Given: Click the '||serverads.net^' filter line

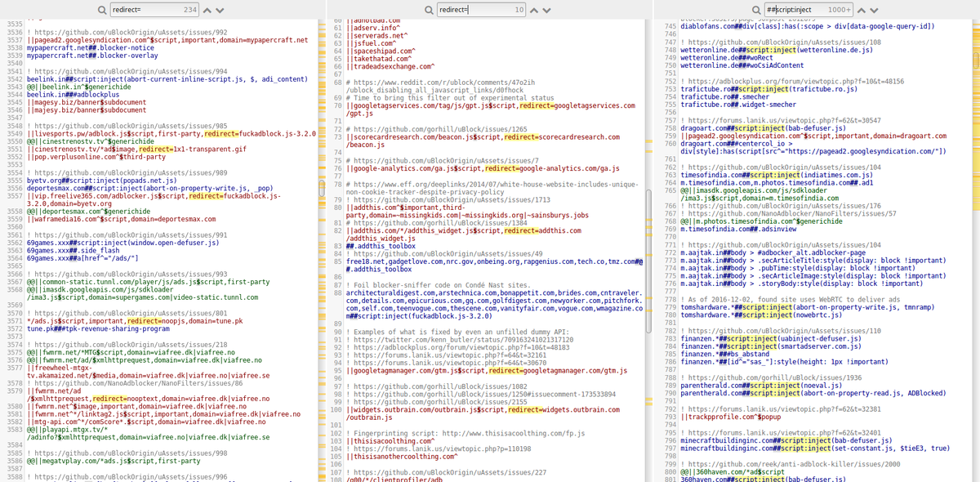Looking at the screenshot, I should [x=376, y=37].
